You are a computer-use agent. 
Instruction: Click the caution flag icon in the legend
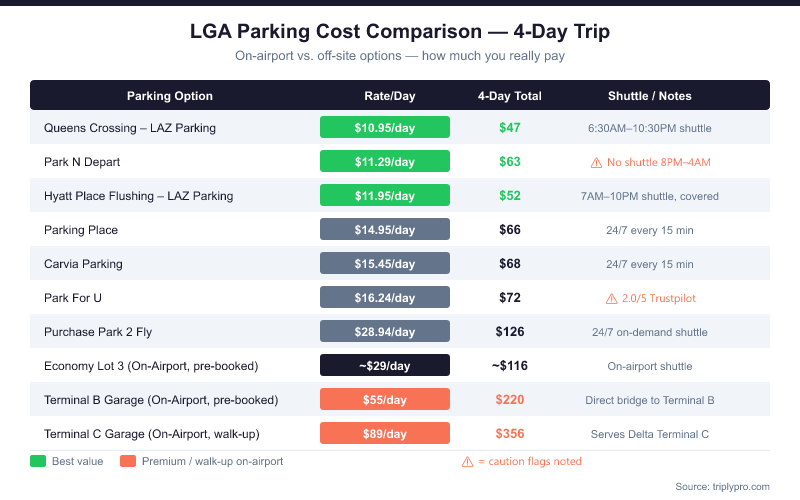(467, 462)
